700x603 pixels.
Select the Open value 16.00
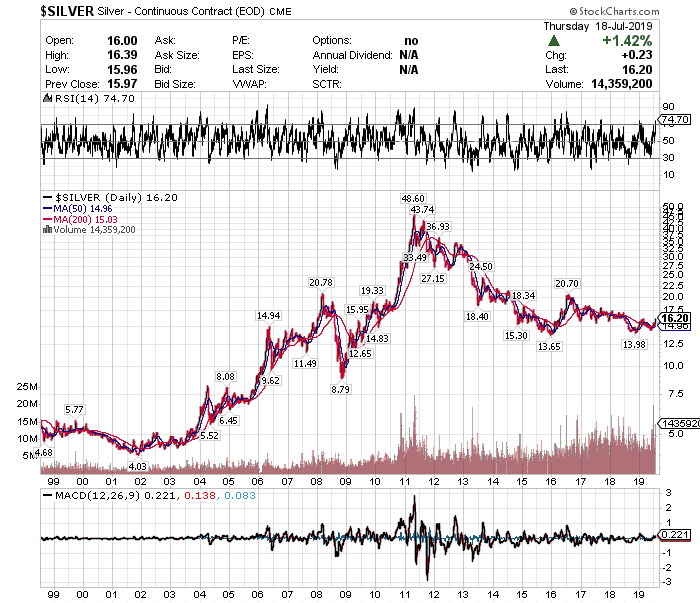click(122, 41)
